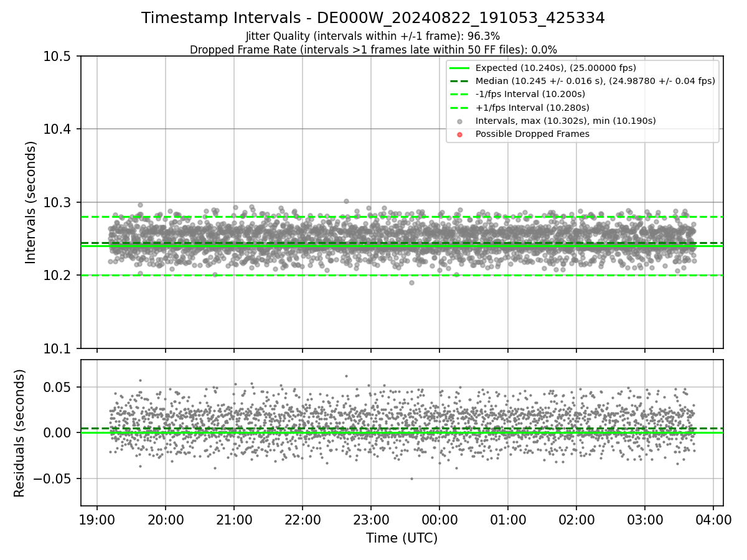This screenshot has width=747, height=560.
Task: Click legend entry 'Possible Dropped Frames'
Action: 532,134
